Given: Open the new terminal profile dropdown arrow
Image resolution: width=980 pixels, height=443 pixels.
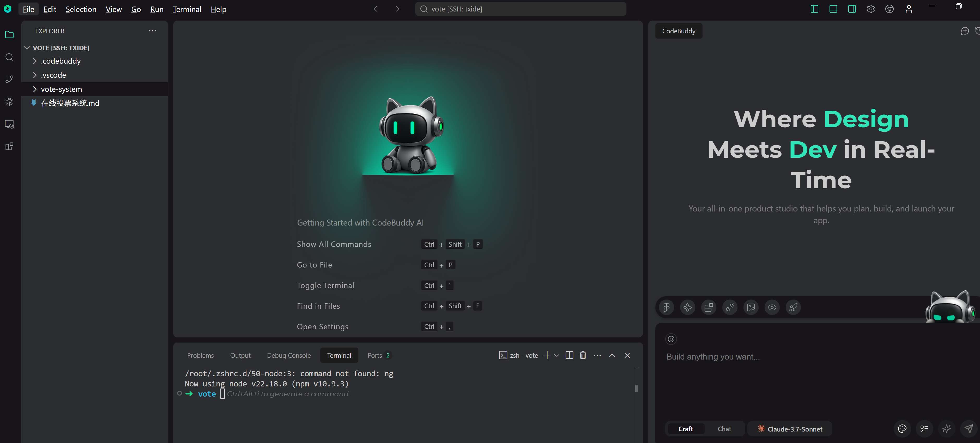Looking at the screenshot, I should [556, 355].
